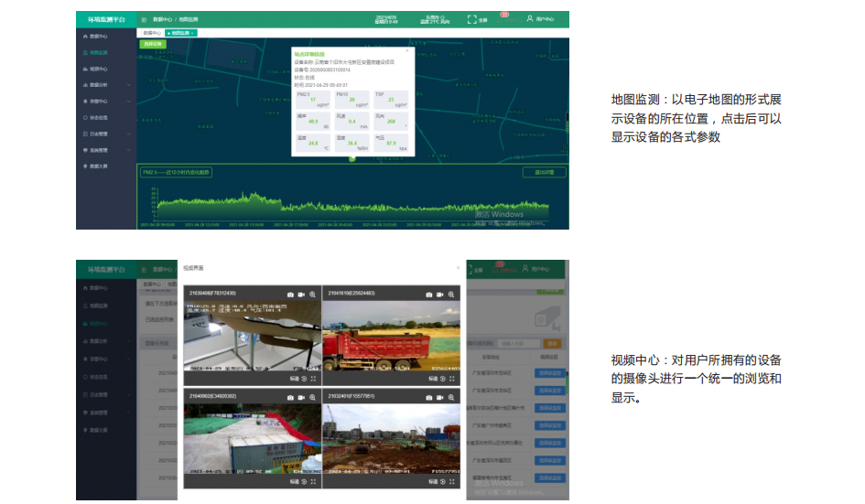865x504 pixels.
Task: Click 选择该监控 button for 广东省广州市越秀区 row
Action: click(x=550, y=425)
